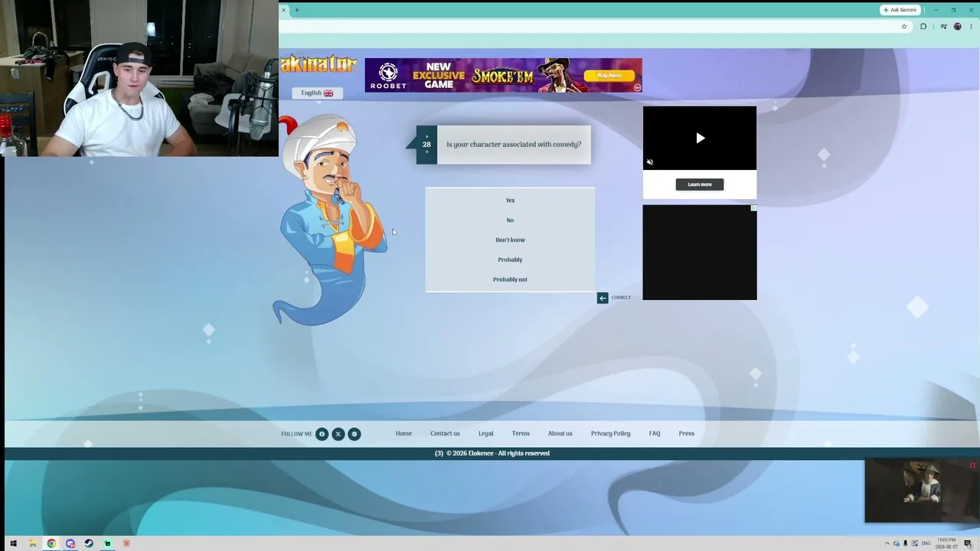The width and height of the screenshot is (980, 551).
Task: Open the Windows Start menu
Action: click(13, 543)
